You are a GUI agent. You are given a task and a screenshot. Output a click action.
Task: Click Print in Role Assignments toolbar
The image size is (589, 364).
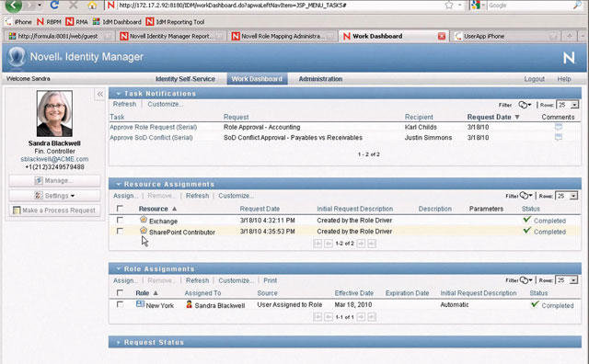(x=270, y=280)
